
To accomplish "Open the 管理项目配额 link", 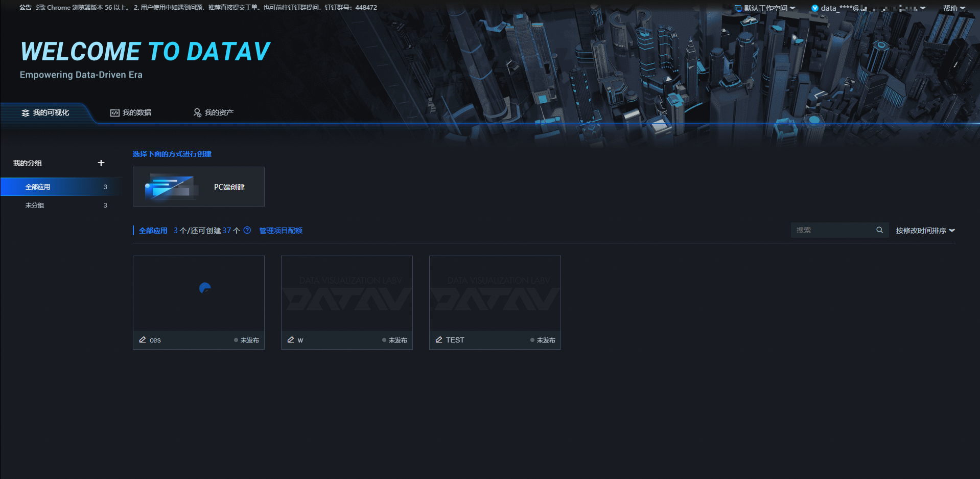I will 281,231.
